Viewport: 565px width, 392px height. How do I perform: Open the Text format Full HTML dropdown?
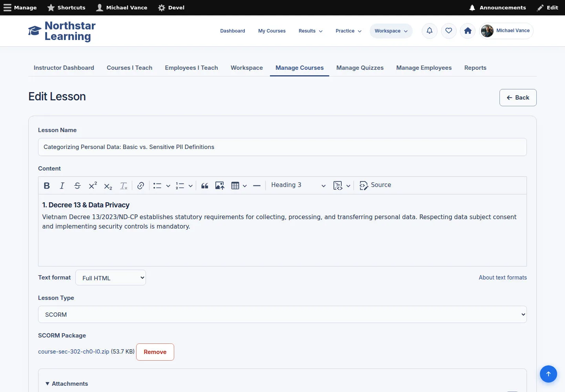111,278
